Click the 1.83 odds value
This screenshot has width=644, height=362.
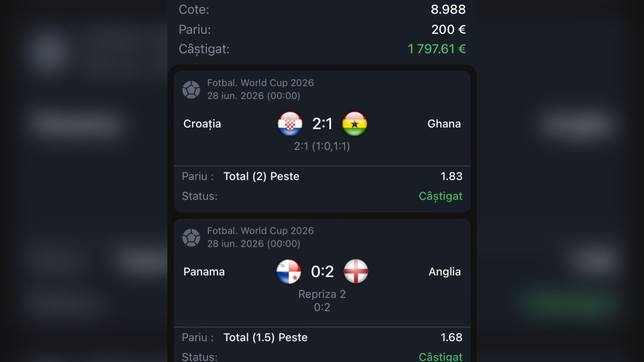coord(451,176)
